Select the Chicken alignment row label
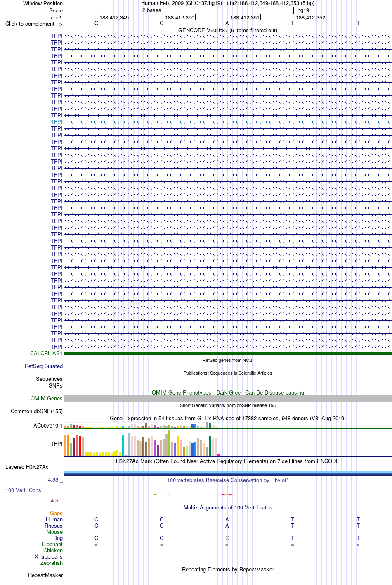Viewport: 392px width, 585px height. pos(53,550)
